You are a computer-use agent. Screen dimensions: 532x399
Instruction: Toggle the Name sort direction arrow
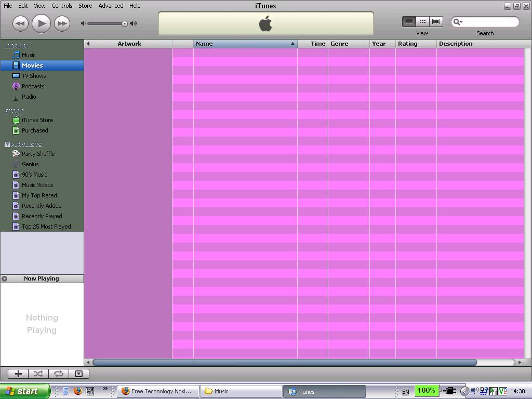(292, 44)
